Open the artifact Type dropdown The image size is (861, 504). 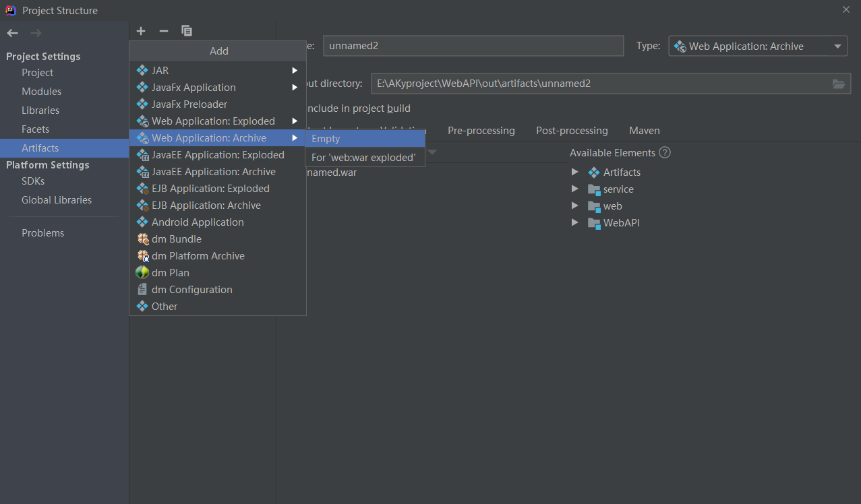[758, 46]
